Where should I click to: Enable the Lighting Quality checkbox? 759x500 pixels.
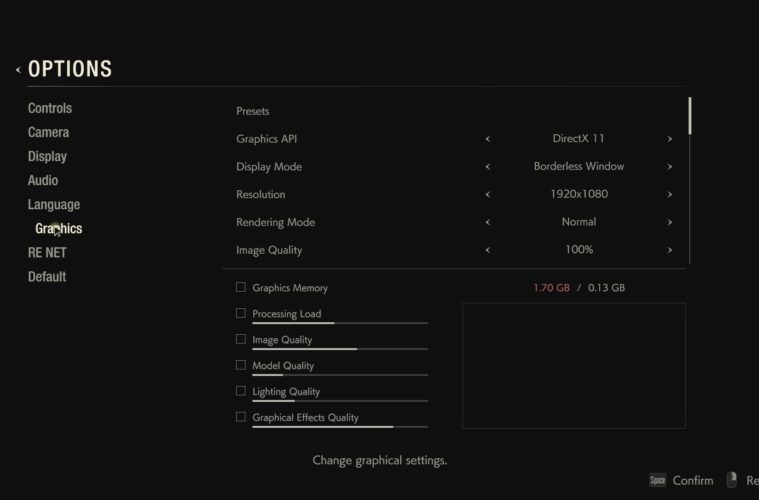(x=241, y=391)
